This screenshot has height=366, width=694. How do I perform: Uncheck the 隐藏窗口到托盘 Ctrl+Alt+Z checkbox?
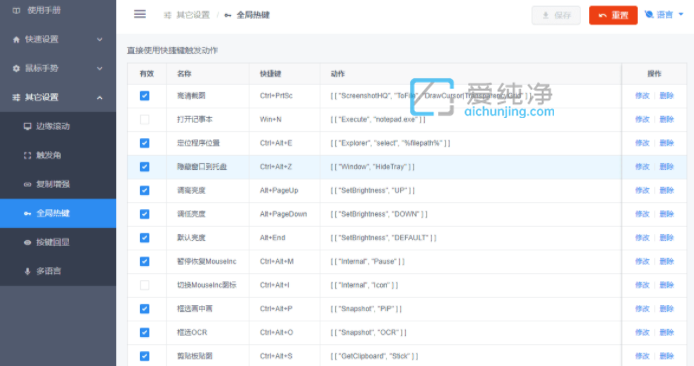145,167
